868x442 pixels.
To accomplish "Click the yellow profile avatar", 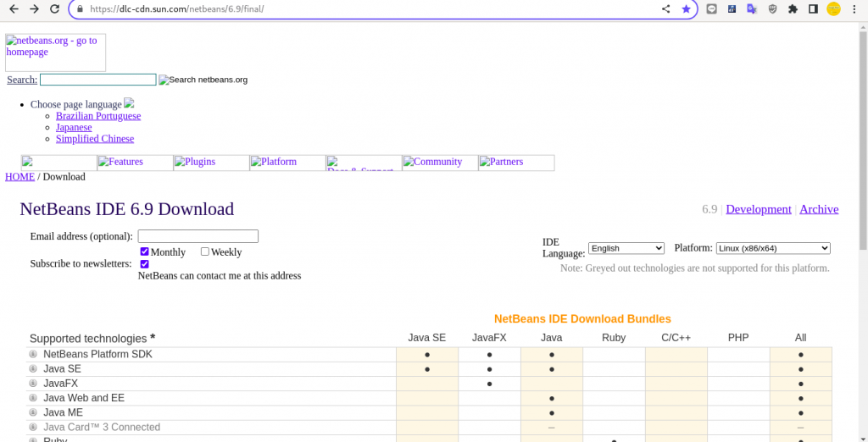I will 834,8.
